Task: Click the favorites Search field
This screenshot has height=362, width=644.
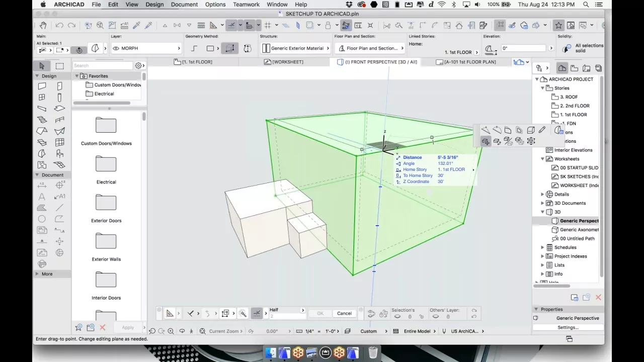Action: [103, 65]
